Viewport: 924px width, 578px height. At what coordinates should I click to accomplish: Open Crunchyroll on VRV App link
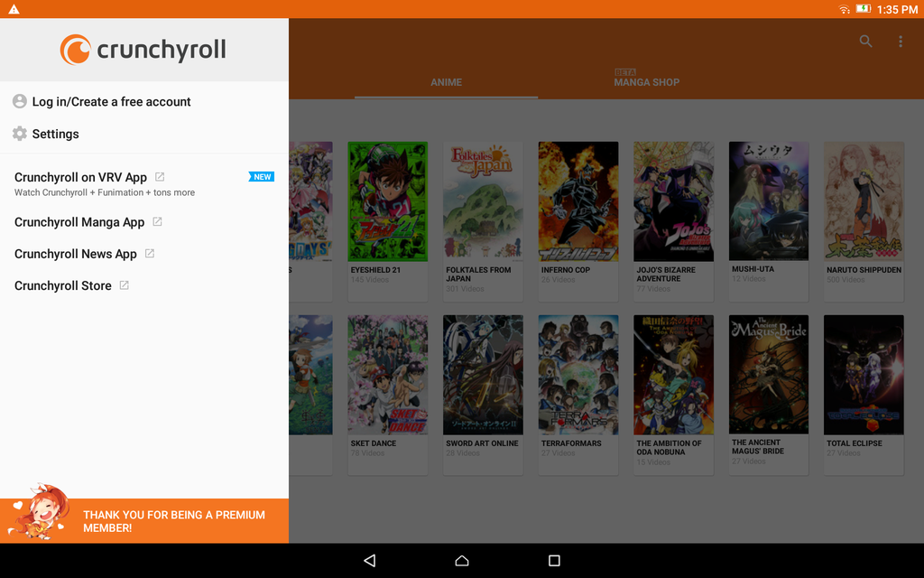pyautogui.click(x=144, y=183)
